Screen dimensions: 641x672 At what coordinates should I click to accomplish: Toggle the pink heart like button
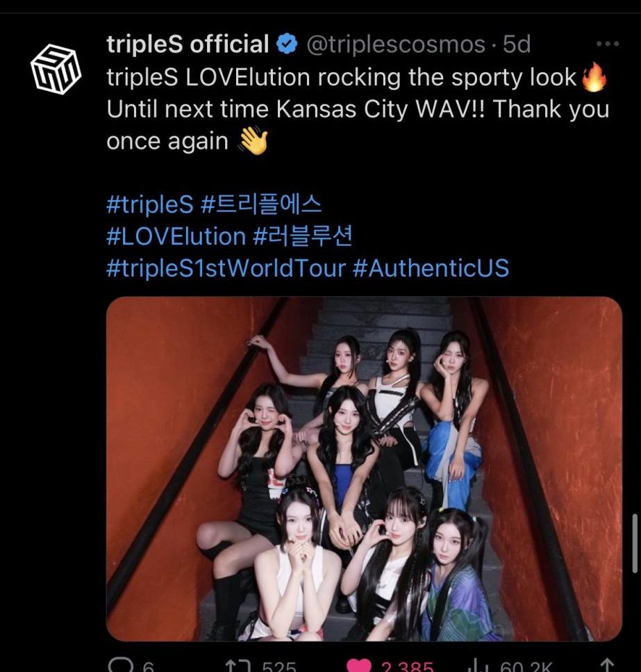pos(358,666)
